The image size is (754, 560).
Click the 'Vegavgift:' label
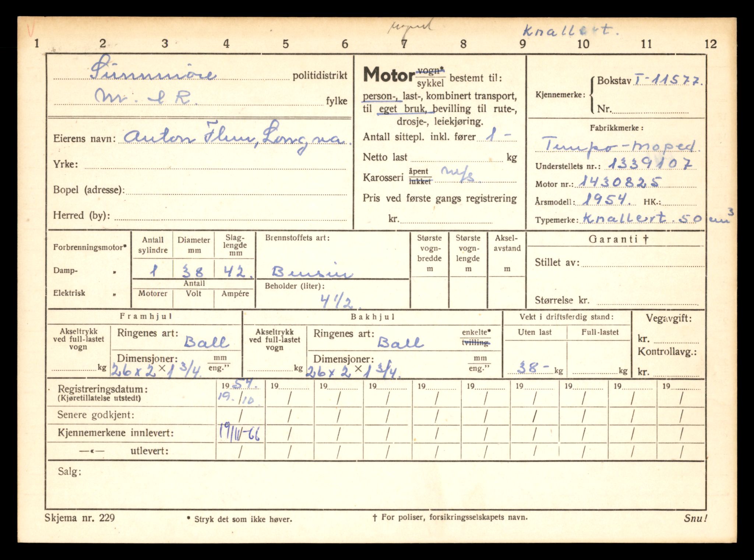point(669,318)
